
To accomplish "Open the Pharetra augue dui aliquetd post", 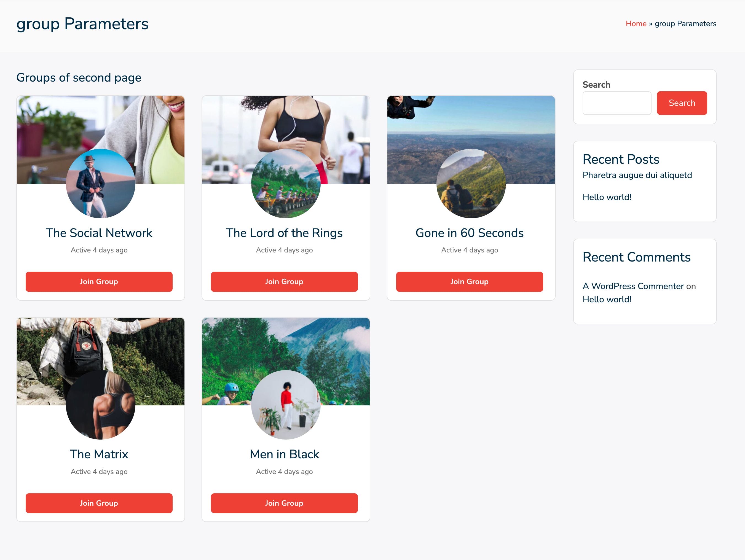I will pos(637,175).
